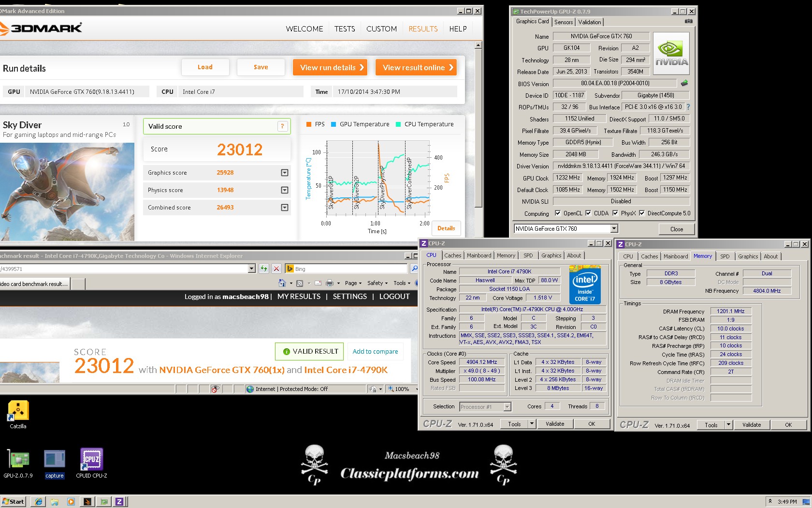Click Intel Core i7 logo in CPU-Z
This screenshot has height=508, width=812.
pyautogui.click(x=584, y=284)
